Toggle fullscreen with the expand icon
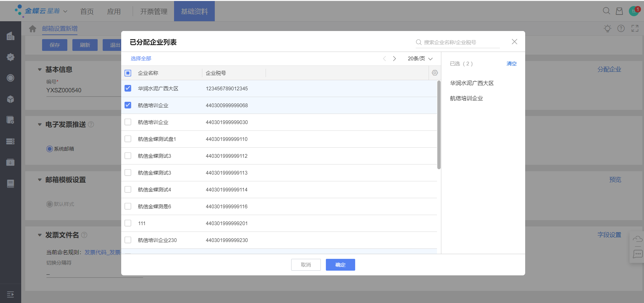The image size is (644, 303). pos(635,29)
